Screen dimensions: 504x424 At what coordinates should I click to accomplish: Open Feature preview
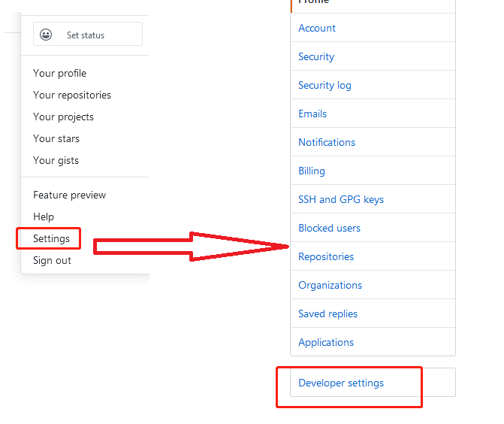tap(69, 195)
